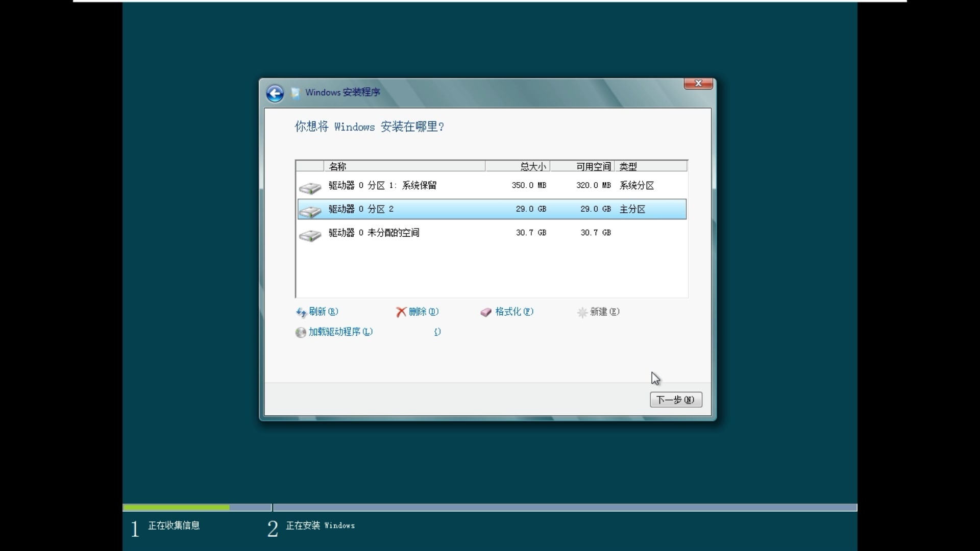Click the 加载驱动程序 disc icon
This screenshot has width=980, height=551.
click(x=301, y=332)
